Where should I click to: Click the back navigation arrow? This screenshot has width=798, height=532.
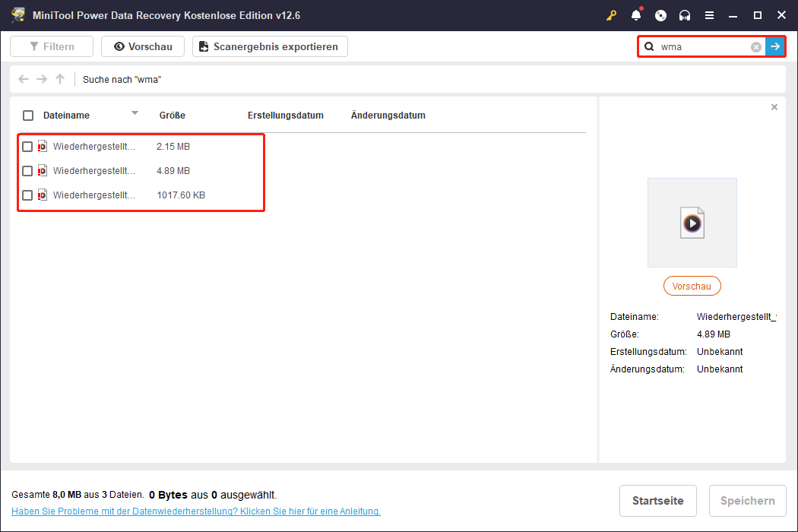click(24, 79)
